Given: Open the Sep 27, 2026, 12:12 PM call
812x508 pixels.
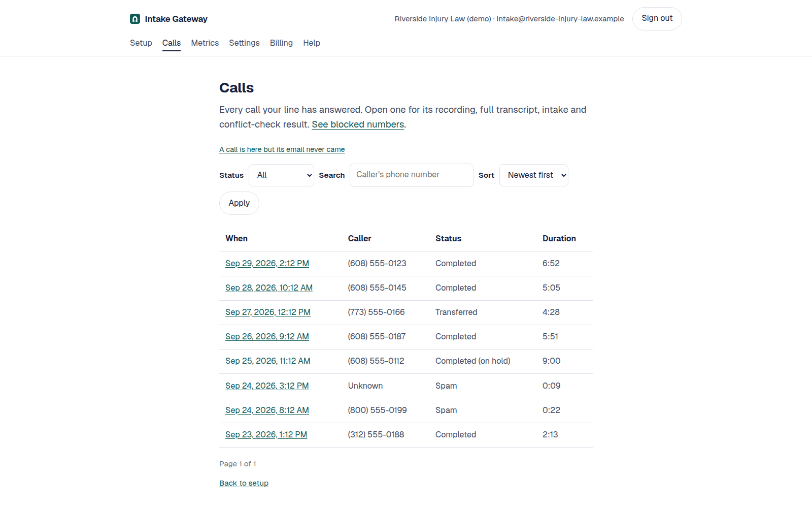Looking at the screenshot, I should [x=268, y=312].
